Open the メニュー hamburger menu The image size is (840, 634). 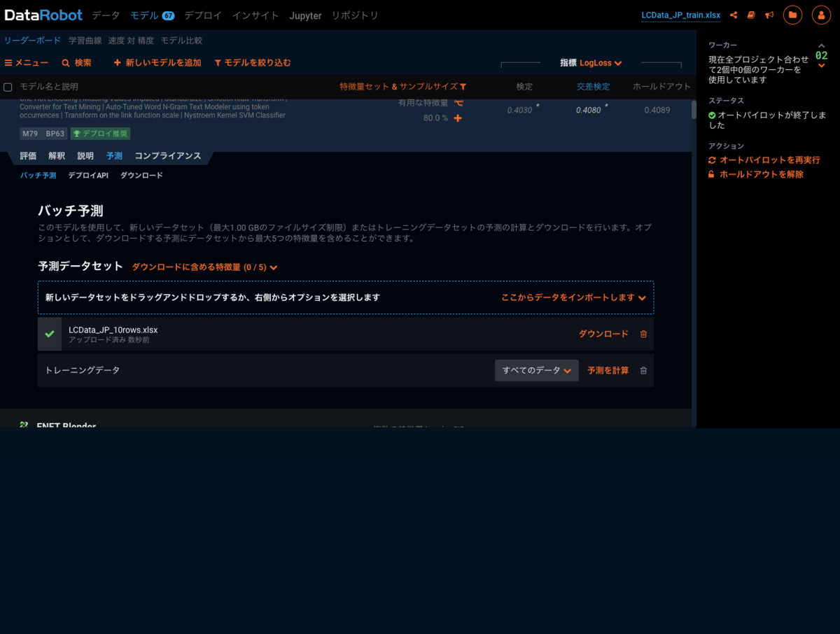[27, 63]
